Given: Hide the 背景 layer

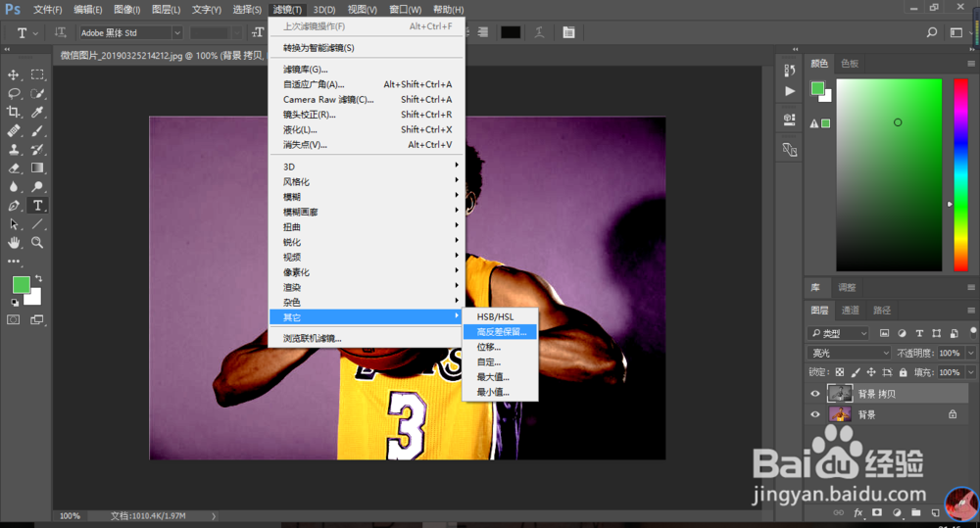Looking at the screenshot, I should pyautogui.click(x=815, y=414).
